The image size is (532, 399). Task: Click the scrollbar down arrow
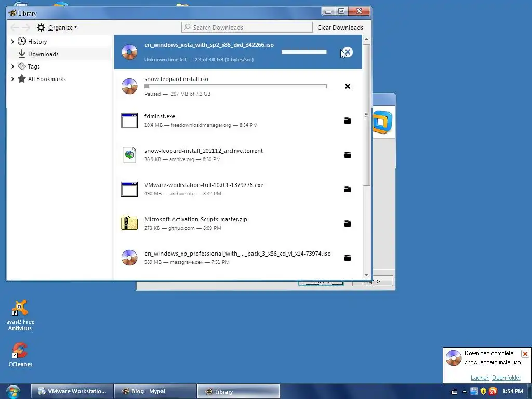point(366,275)
